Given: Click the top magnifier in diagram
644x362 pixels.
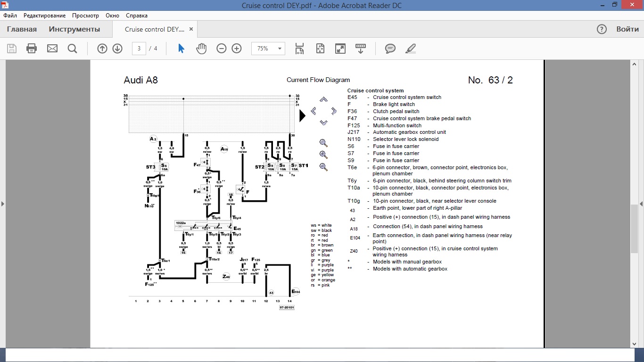Looking at the screenshot, I should (x=323, y=143).
